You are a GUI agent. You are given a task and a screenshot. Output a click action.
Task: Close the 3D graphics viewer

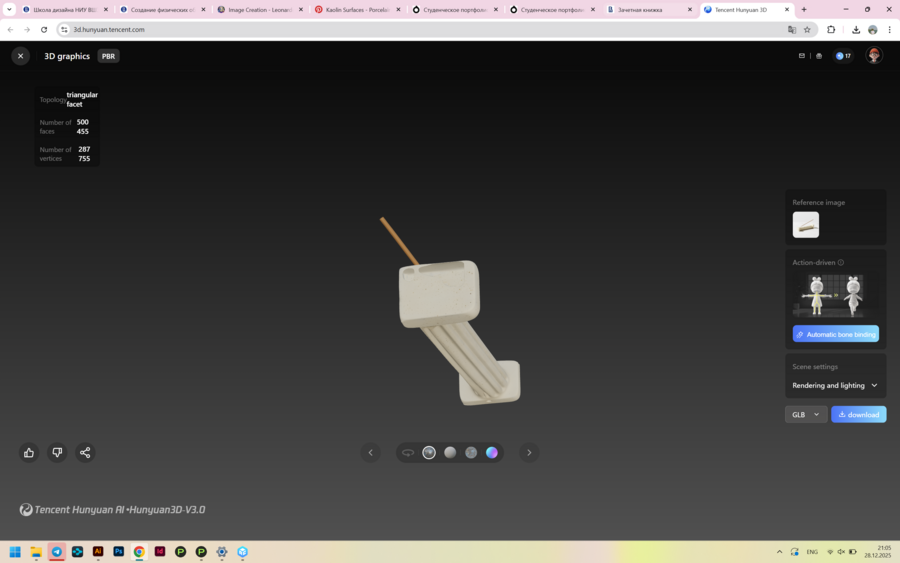(20, 56)
